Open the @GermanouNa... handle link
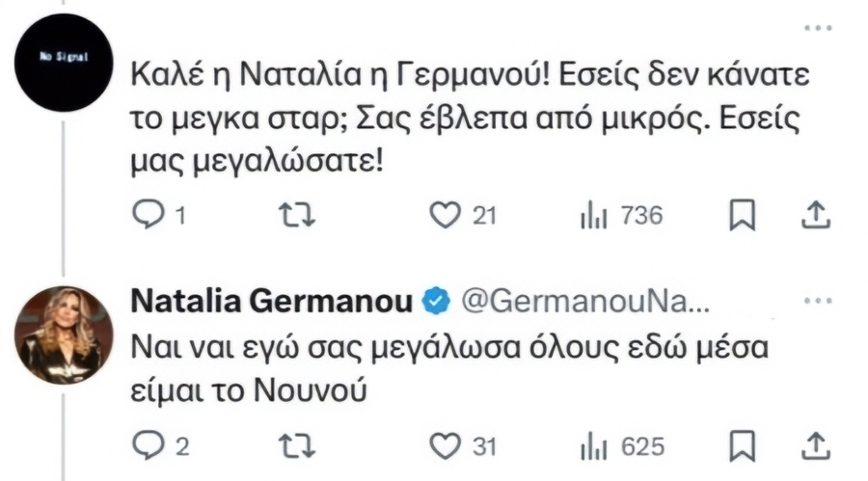 point(585,302)
